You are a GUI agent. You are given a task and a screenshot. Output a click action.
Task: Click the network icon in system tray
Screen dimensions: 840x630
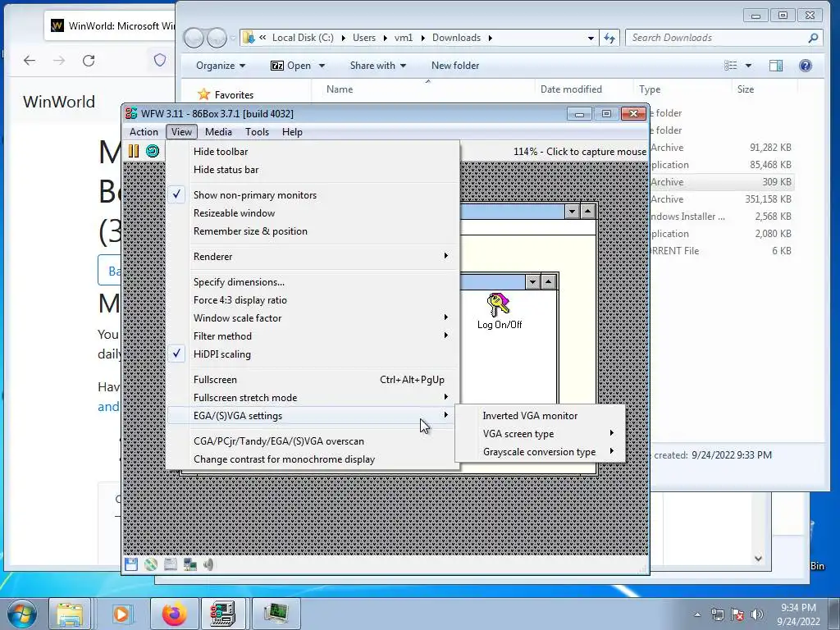[x=717, y=614]
